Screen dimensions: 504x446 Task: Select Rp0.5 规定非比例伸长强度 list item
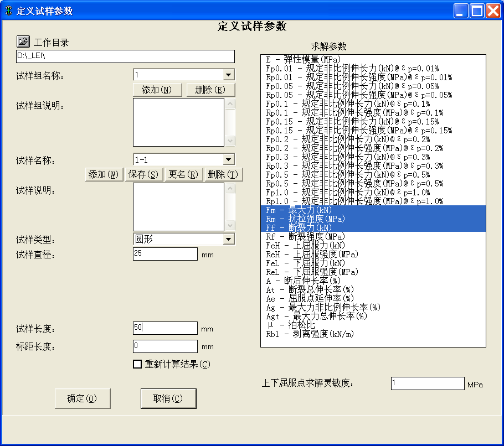pyautogui.click(x=373, y=184)
